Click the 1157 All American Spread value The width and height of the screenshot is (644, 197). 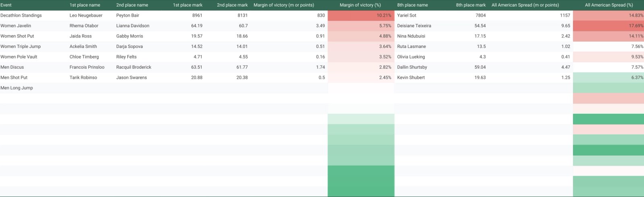pyautogui.click(x=565, y=15)
